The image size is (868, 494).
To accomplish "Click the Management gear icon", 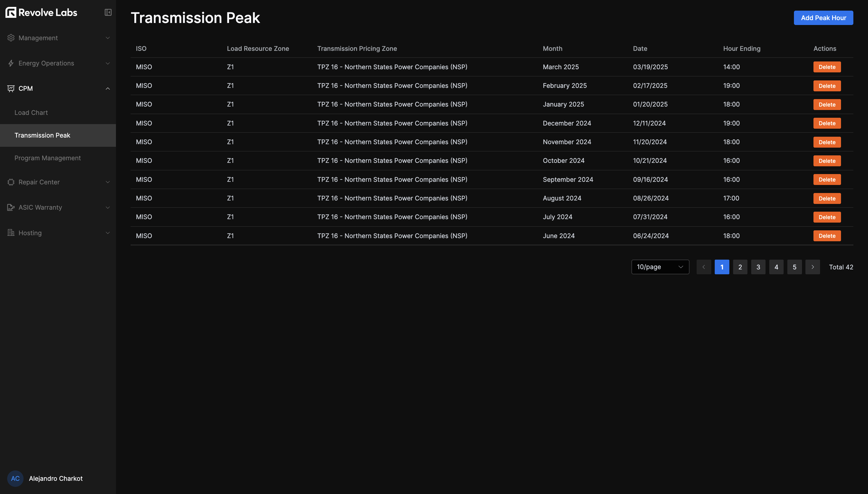I will click(11, 38).
